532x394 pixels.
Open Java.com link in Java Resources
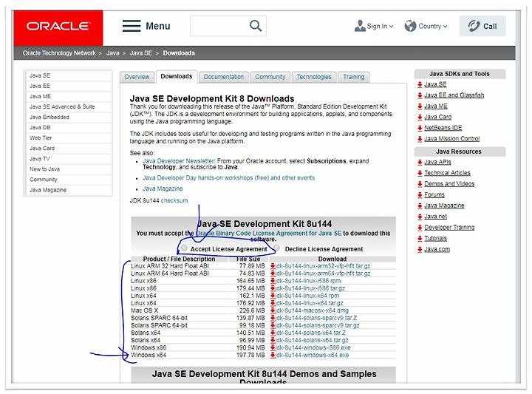[x=437, y=249]
